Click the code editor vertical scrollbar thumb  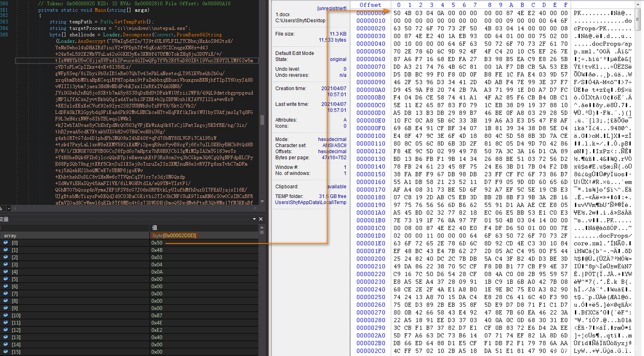coord(262,120)
